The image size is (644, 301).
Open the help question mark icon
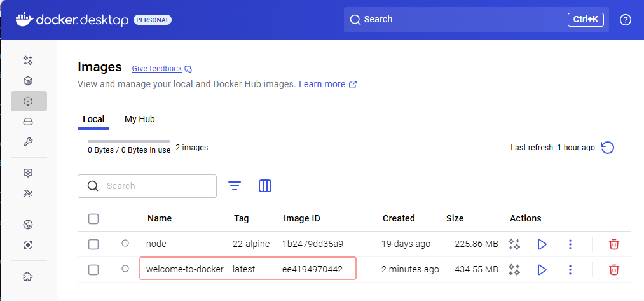[x=625, y=19]
